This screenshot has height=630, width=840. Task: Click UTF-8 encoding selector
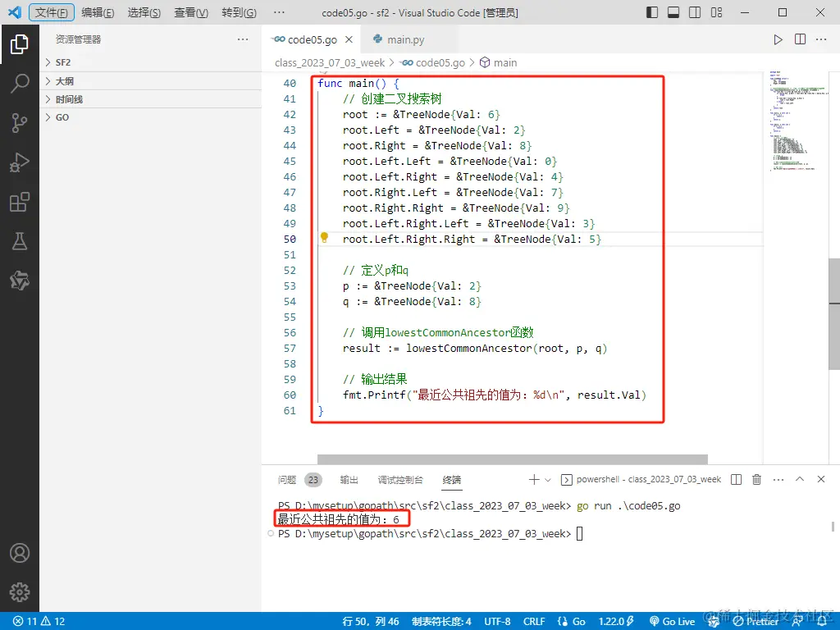pos(497,622)
